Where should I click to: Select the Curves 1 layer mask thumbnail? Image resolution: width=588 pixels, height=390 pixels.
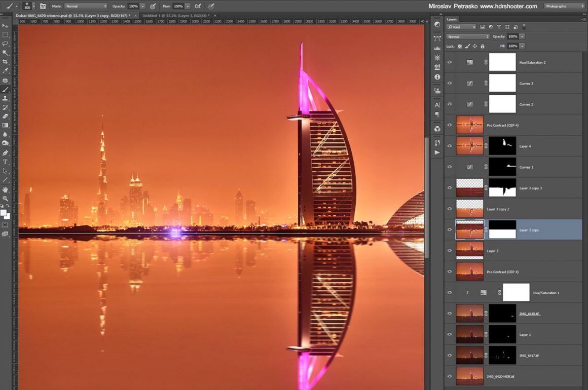tap(502, 167)
